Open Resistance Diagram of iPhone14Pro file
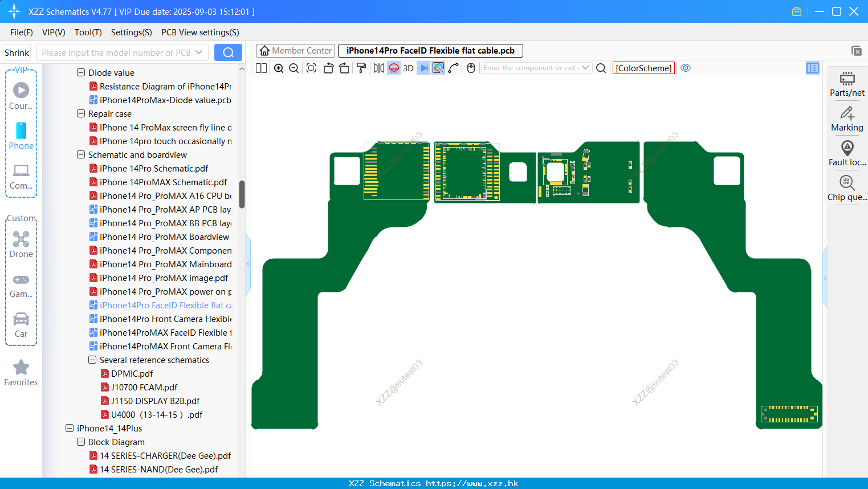The image size is (868, 489). tap(165, 86)
